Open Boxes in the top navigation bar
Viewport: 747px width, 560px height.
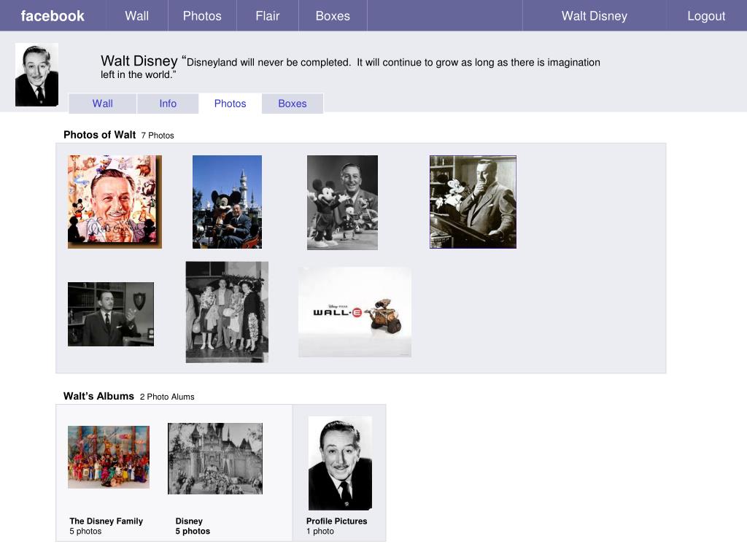click(x=333, y=16)
